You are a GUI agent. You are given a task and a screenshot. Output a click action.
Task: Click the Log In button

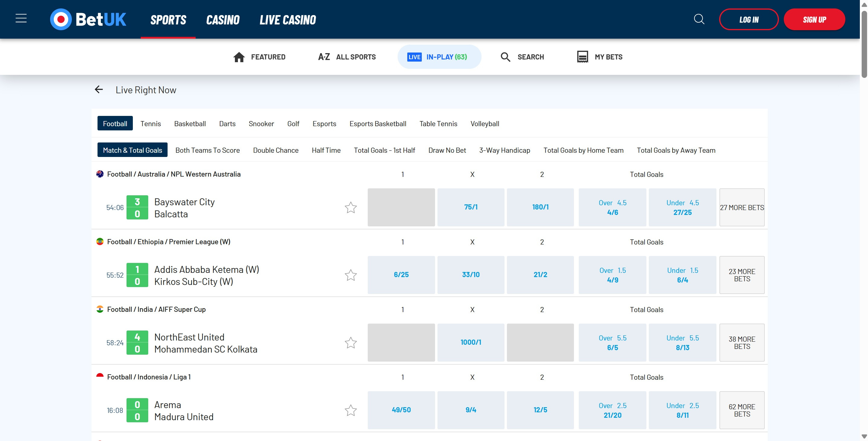pyautogui.click(x=748, y=20)
